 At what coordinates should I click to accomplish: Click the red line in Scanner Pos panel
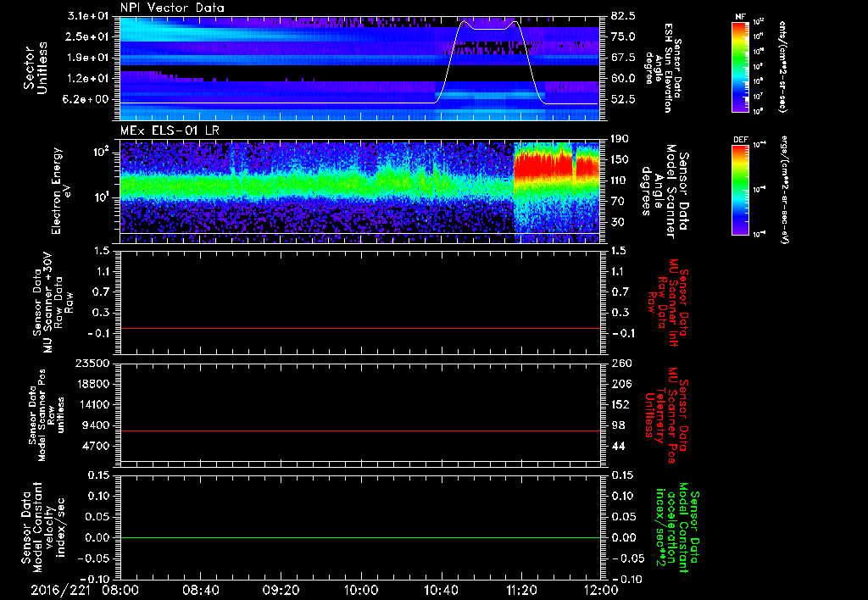click(x=359, y=431)
